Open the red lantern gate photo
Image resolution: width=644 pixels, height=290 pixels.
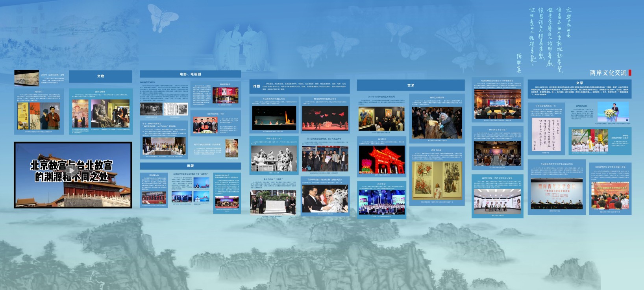[381, 159]
